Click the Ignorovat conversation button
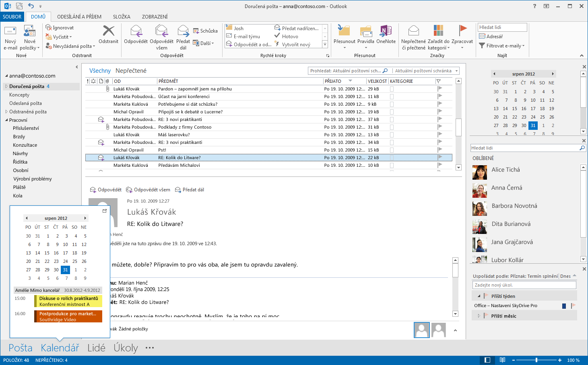The image size is (588, 365). (60, 28)
